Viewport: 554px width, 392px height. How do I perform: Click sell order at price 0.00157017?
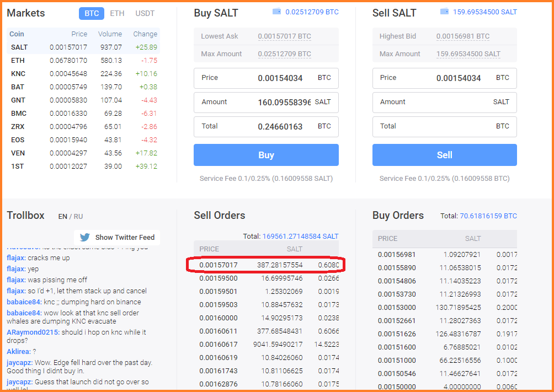point(266,265)
